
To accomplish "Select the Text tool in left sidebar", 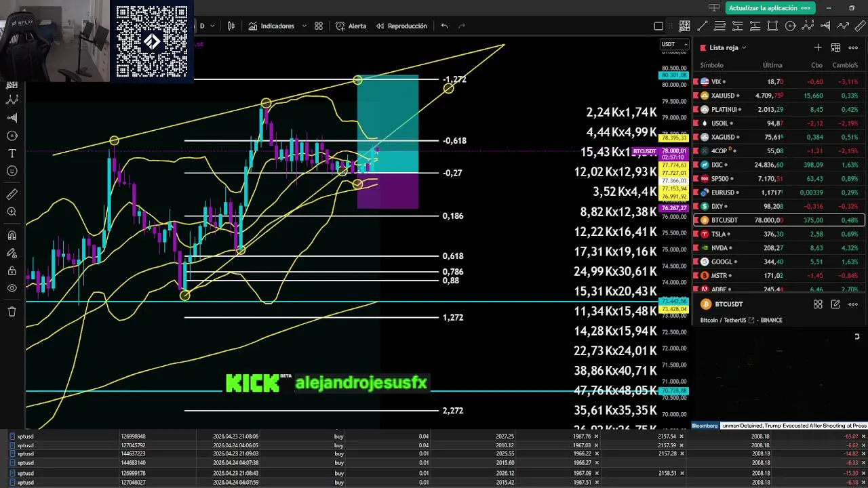I will (12, 154).
